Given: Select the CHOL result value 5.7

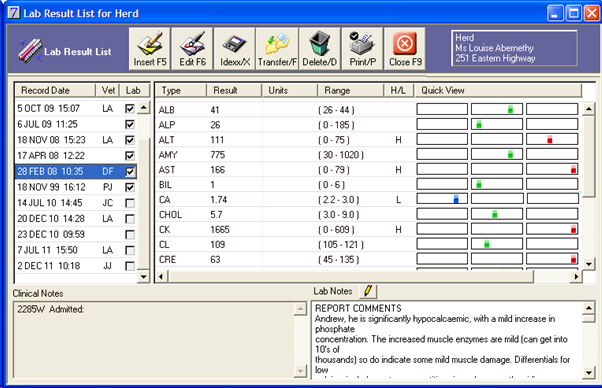Looking at the screenshot, I should click(x=216, y=215).
